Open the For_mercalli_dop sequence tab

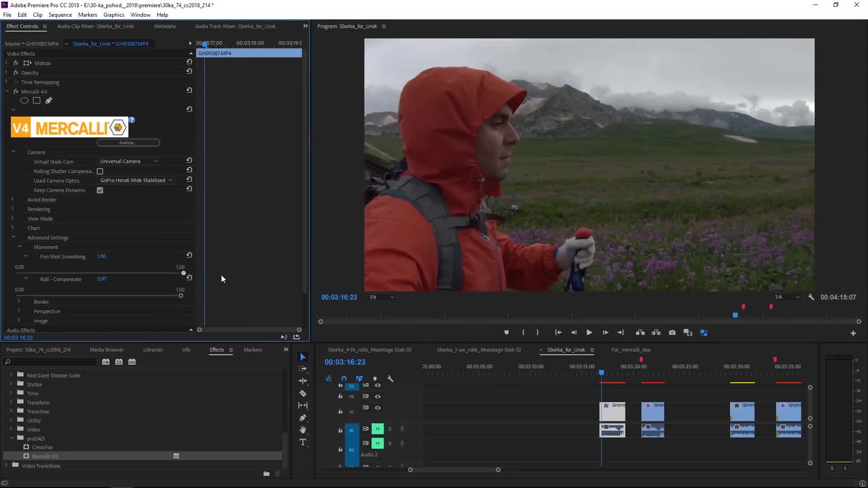[631, 350]
